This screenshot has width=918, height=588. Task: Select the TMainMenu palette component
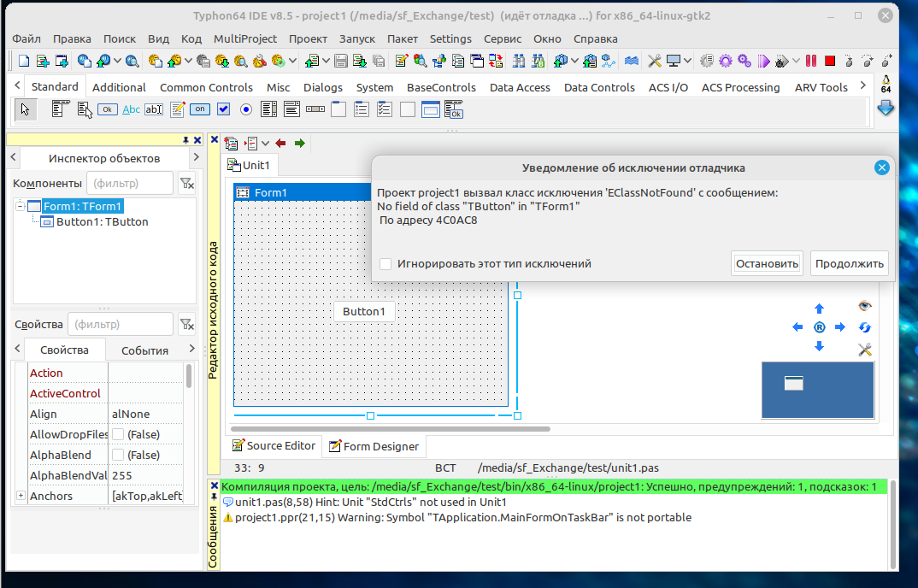[61, 109]
